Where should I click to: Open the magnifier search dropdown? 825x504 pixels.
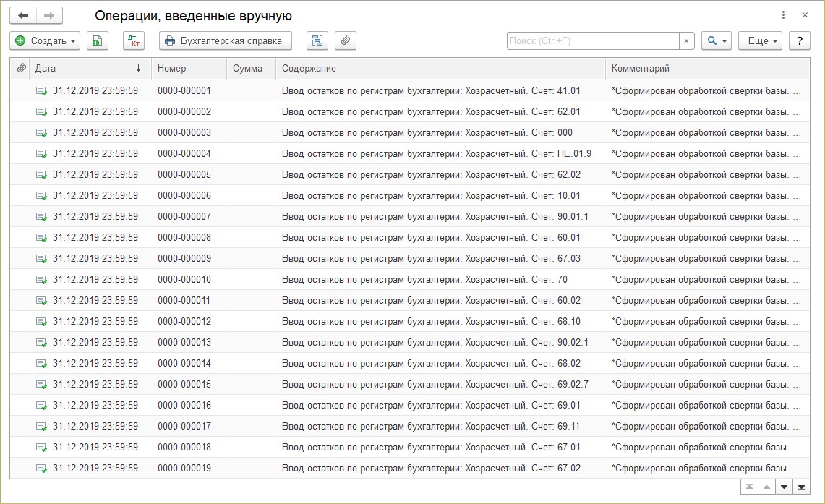point(717,40)
